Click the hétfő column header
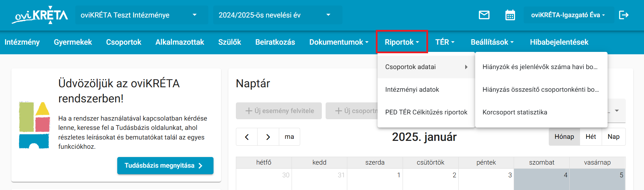This screenshot has width=644, height=190. pos(264,163)
